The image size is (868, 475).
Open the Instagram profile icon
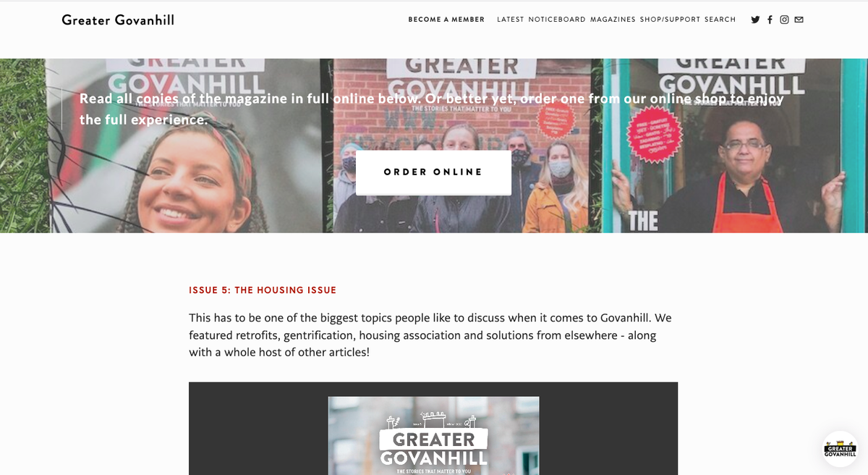[784, 20]
